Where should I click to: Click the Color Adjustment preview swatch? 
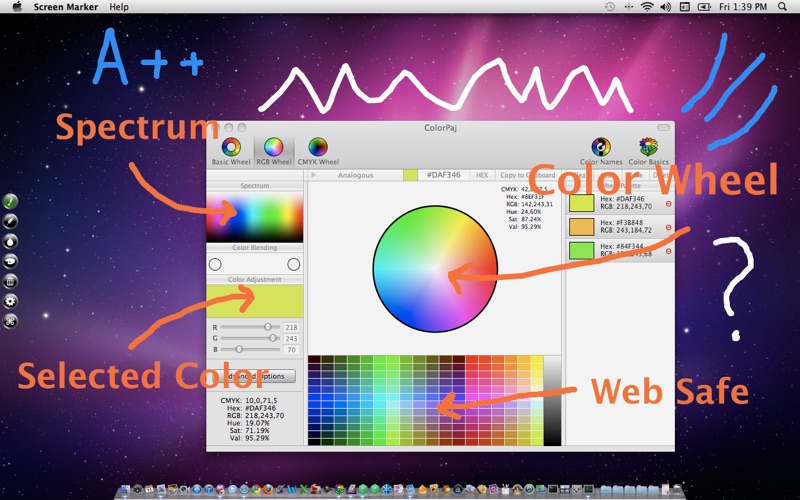[255, 301]
